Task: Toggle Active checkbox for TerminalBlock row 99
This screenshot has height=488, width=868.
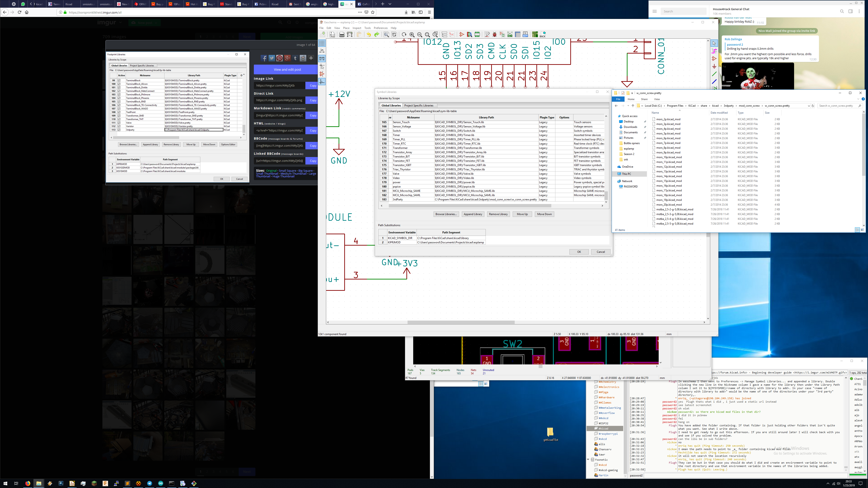Action: pos(119,80)
